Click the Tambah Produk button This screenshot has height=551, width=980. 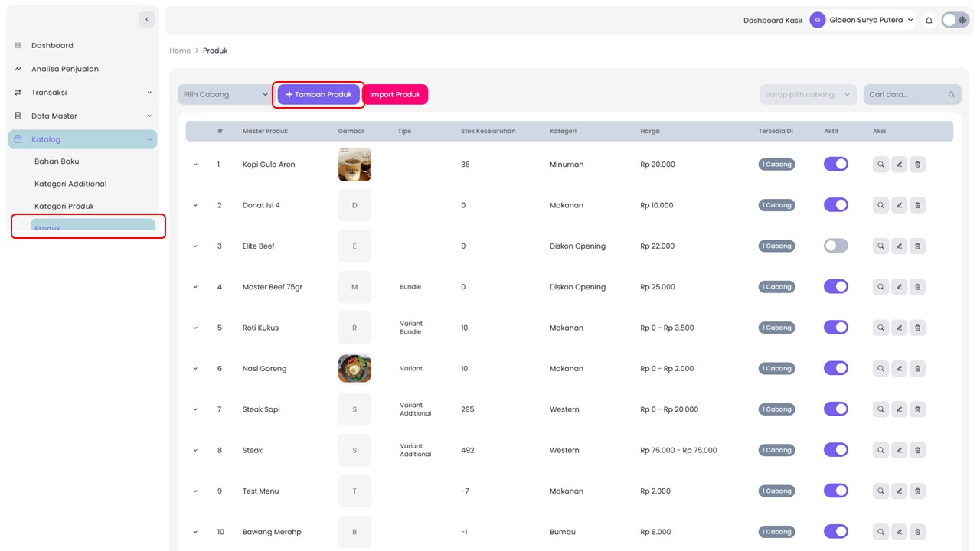318,95
